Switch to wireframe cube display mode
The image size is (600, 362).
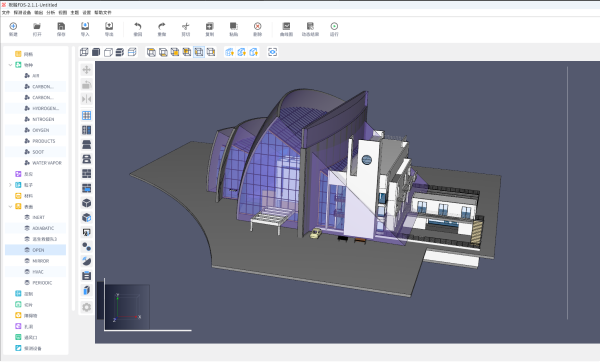point(84,52)
